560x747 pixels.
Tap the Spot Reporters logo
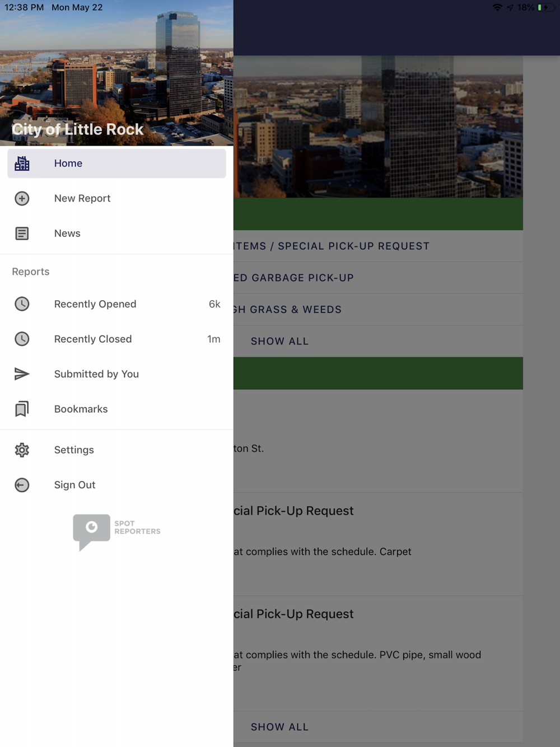tap(116, 532)
